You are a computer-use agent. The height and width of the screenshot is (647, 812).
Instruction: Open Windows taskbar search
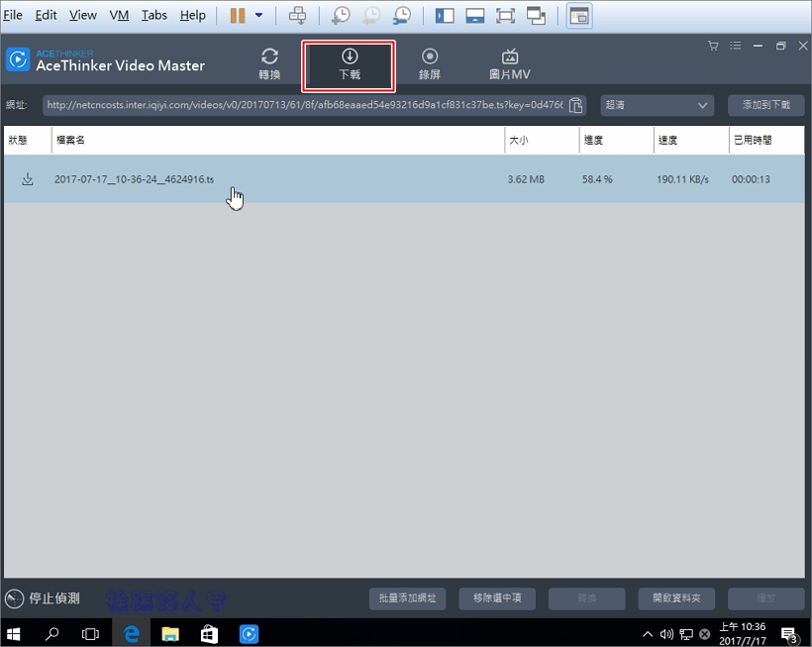tap(52, 633)
